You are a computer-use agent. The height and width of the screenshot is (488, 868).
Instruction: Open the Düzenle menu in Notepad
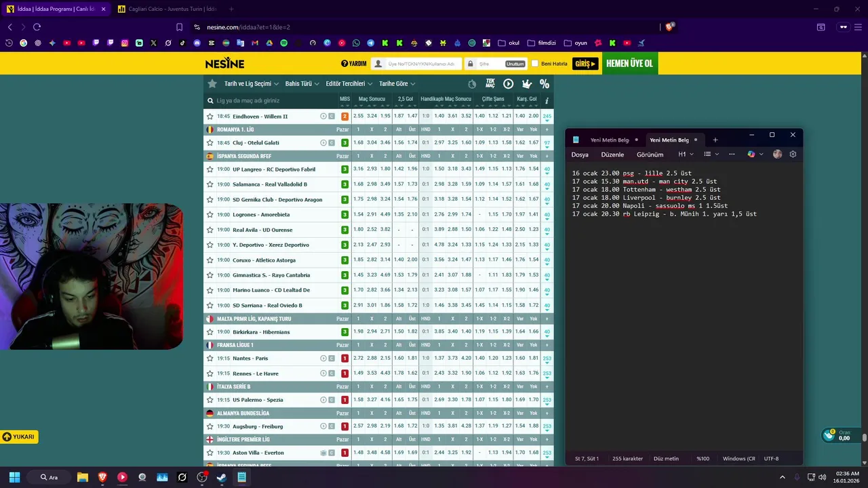612,155
